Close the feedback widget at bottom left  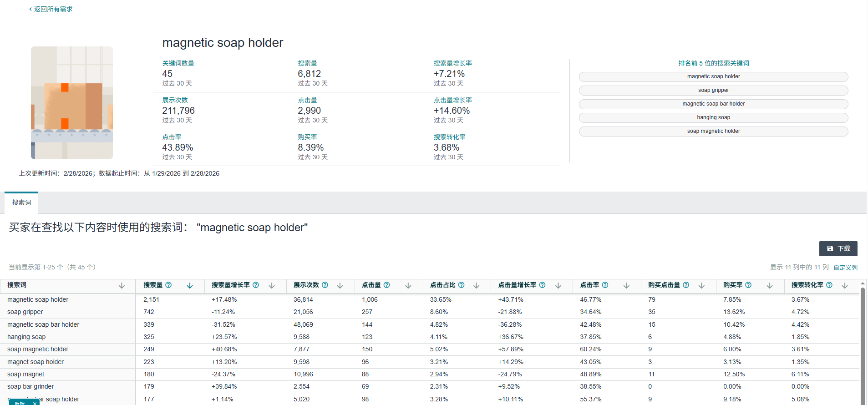click(x=35, y=403)
